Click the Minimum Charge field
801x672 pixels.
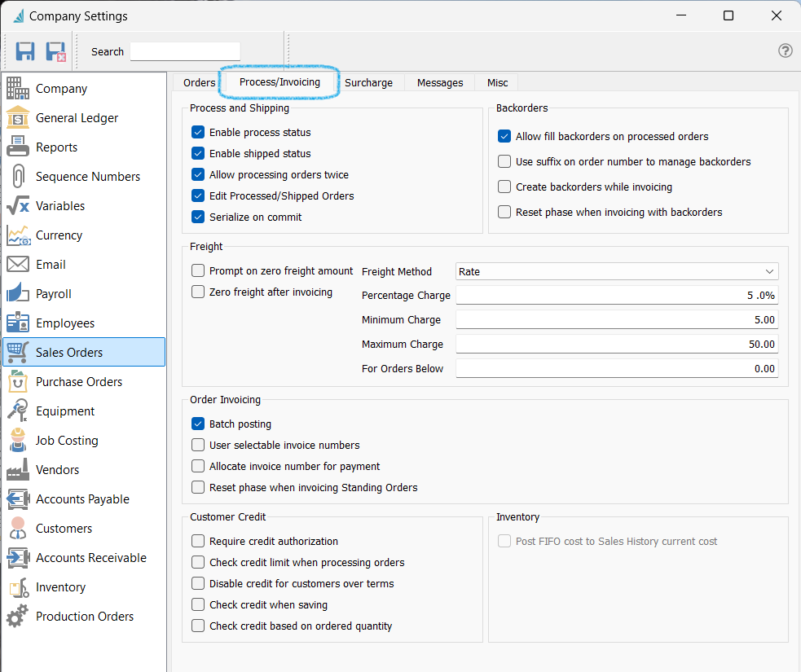coord(617,319)
